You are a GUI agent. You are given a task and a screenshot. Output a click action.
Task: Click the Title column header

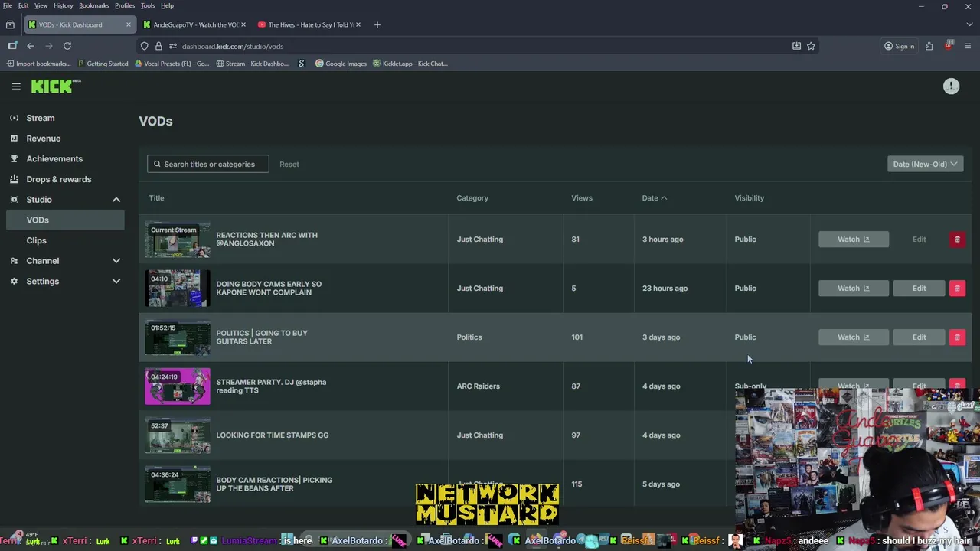click(156, 198)
